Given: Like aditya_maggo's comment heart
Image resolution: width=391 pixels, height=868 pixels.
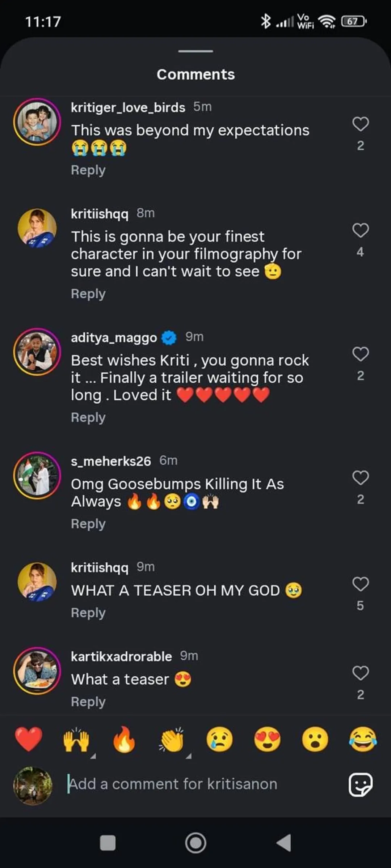Looking at the screenshot, I should 360,354.
